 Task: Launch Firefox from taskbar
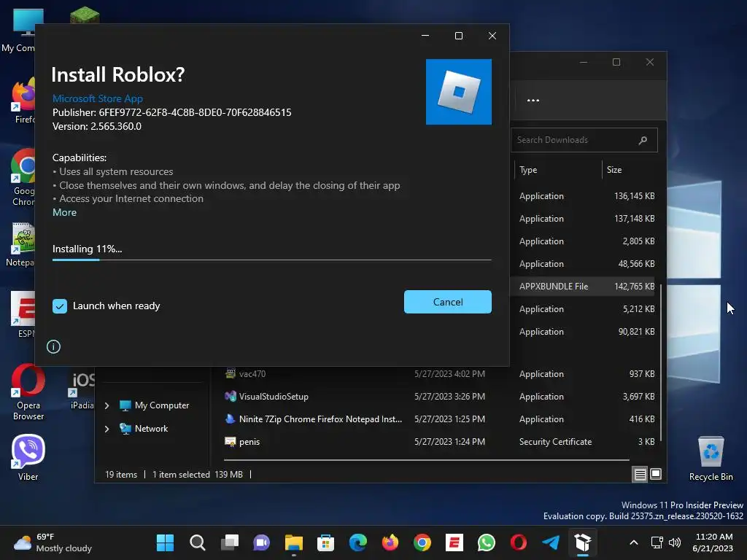[390, 542]
